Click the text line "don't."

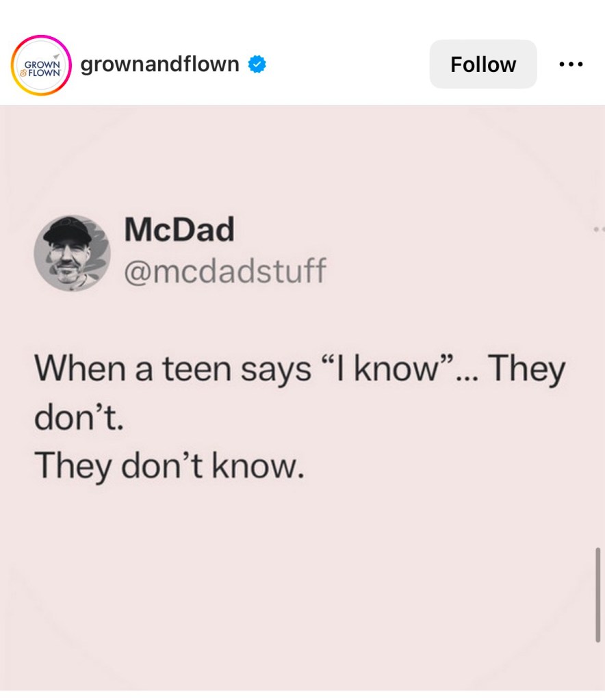79,417
